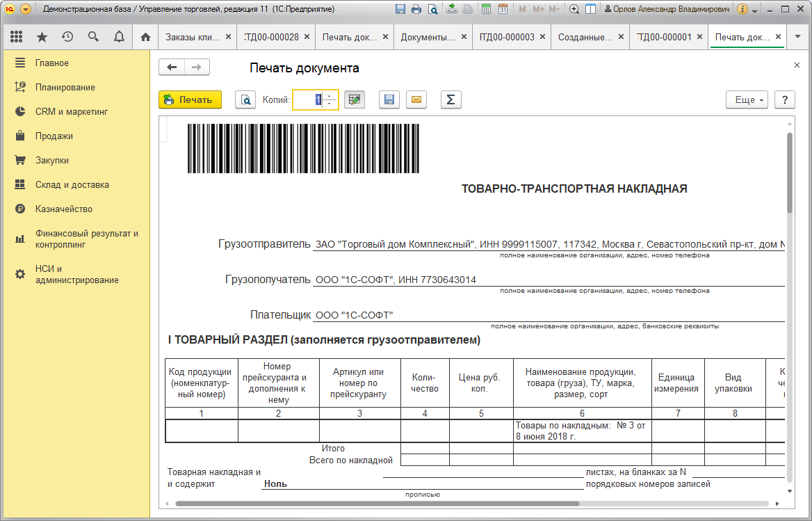Open Финансовый результат и контроллинг section

point(76,239)
